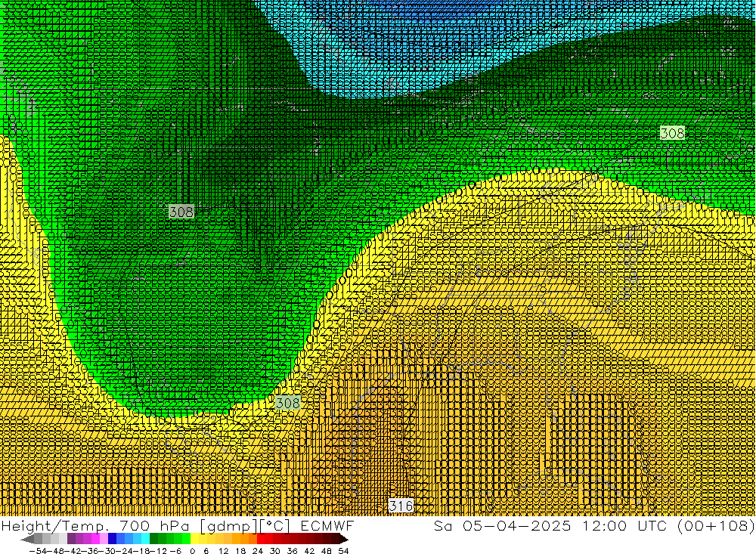The width and height of the screenshot is (756, 554).
Task: Click the '30' scale label
Action: click(275, 551)
